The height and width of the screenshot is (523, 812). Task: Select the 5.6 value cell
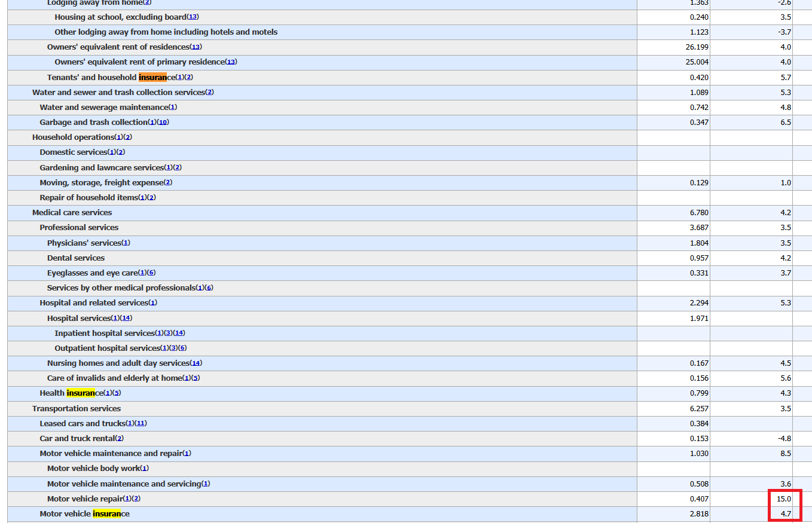(x=752, y=378)
